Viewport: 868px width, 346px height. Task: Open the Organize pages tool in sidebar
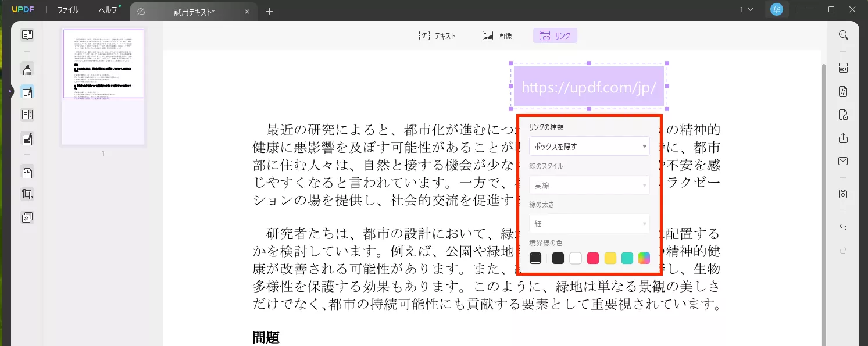click(27, 115)
